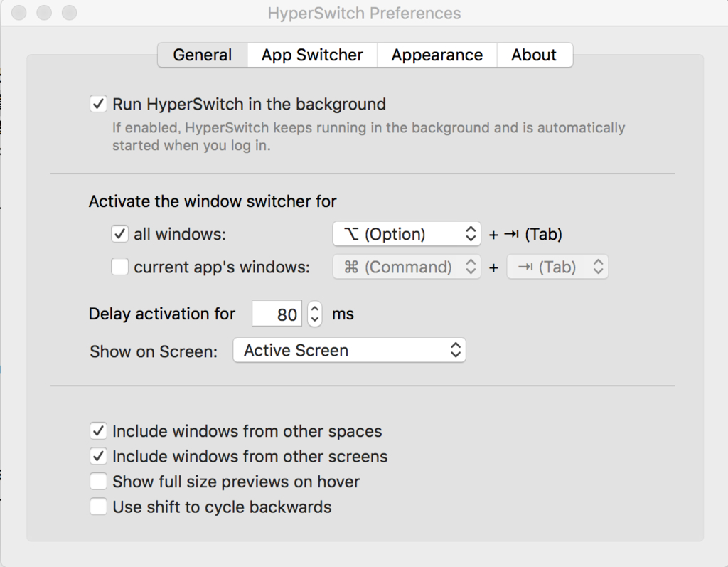Switch to the App Switcher tab

(x=312, y=55)
